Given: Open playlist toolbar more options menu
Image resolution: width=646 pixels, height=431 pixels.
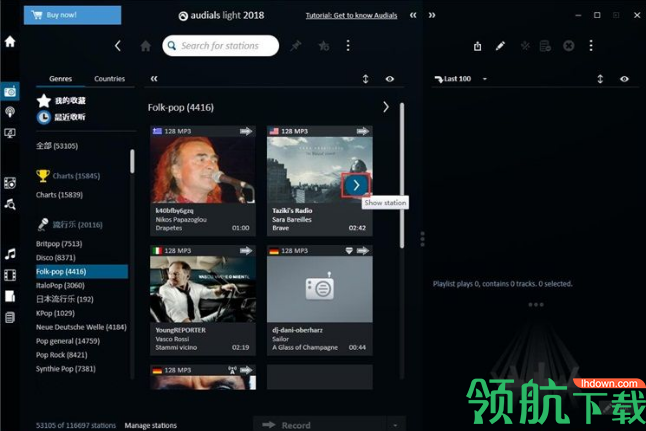Looking at the screenshot, I should point(591,46).
